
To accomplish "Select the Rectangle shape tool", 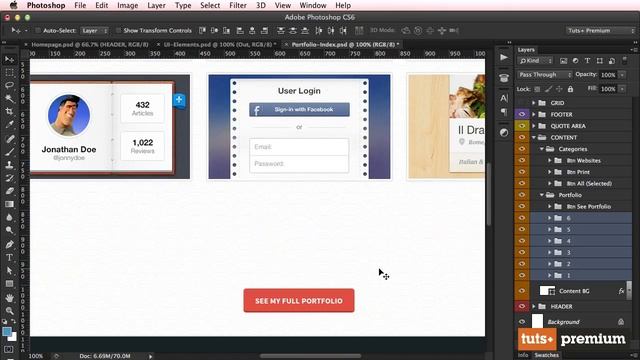I will tap(9, 284).
